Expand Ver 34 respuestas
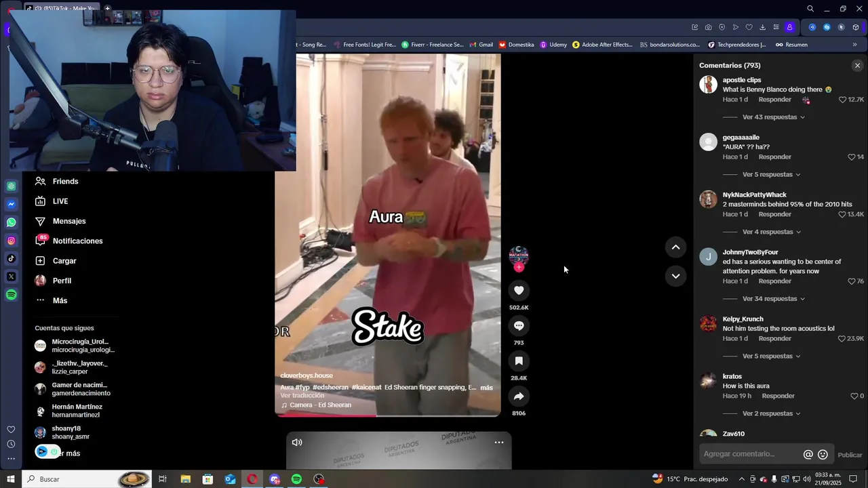Screen dimensions: 868x488 [773, 299]
